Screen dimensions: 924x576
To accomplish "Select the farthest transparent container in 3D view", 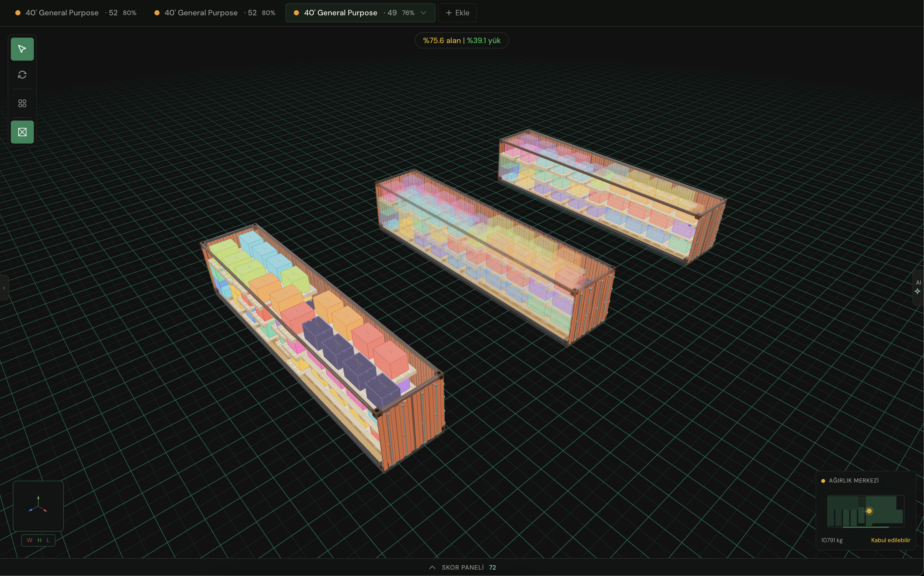I will (612, 196).
